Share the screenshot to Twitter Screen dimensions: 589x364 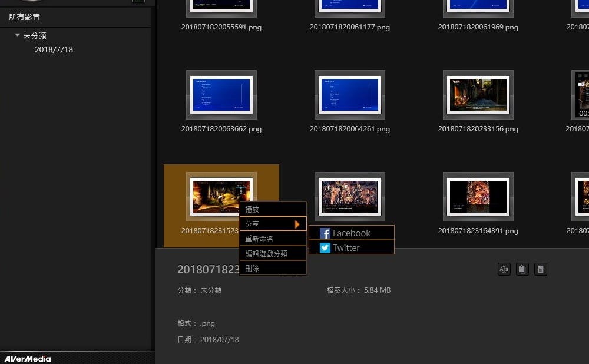(x=351, y=248)
